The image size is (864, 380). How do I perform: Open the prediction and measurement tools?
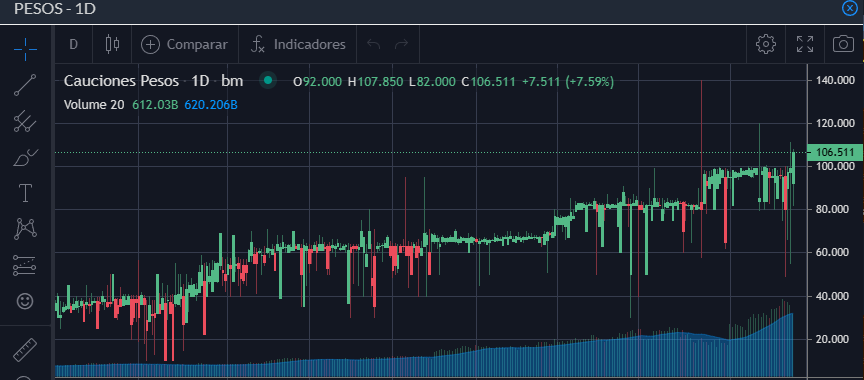pos(25,265)
